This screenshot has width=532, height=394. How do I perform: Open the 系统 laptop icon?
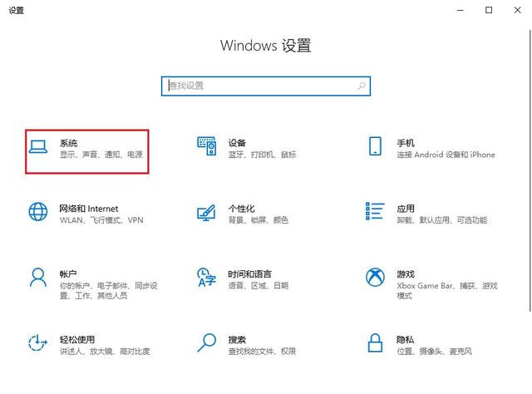coord(38,147)
